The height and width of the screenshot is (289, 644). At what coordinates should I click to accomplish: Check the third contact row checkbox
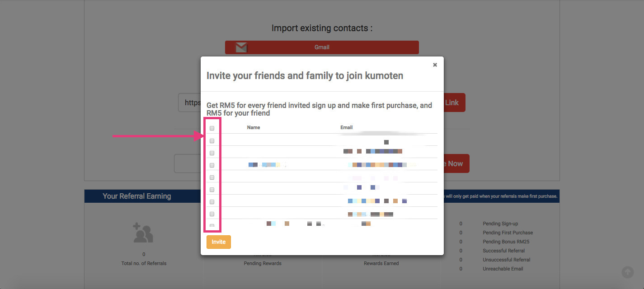[212, 165]
